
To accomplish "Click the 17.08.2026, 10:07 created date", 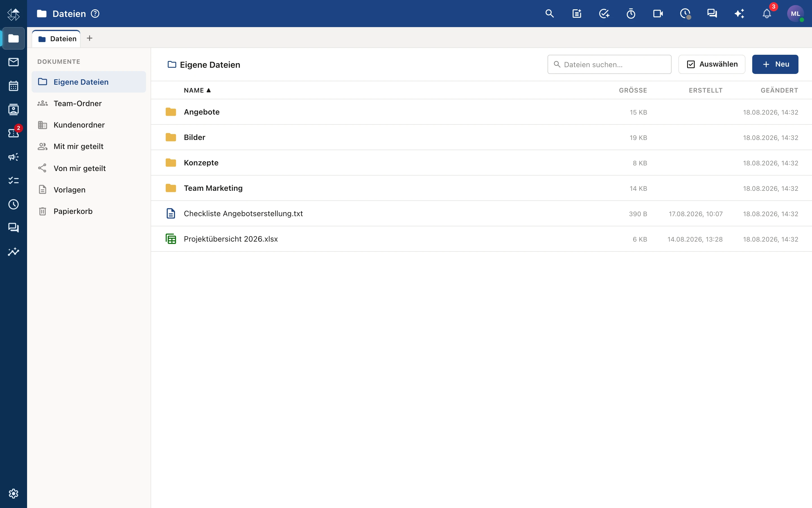I will pos(696,214).
